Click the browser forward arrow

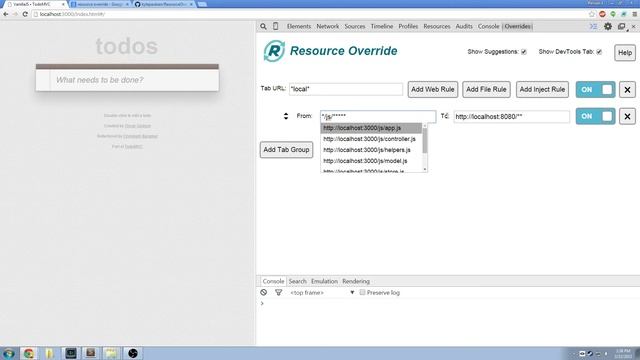coord(15,14)
